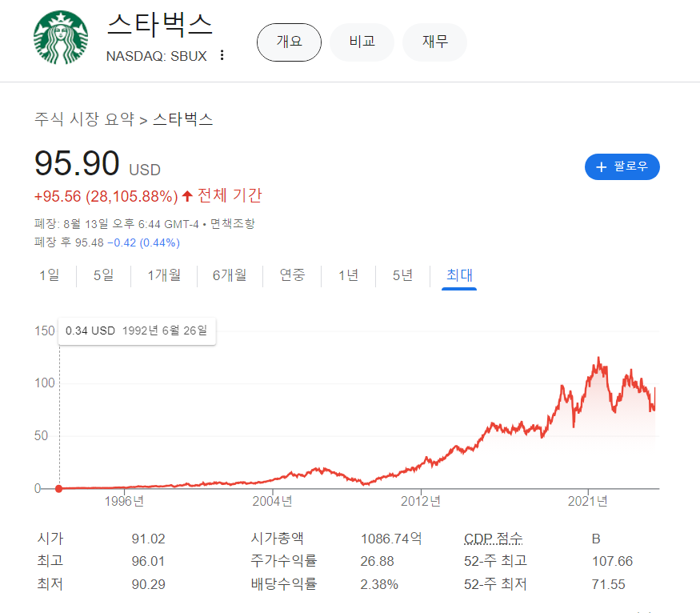This screenshot has width=700, height=613.
Task: Click the 주가수익률 value 26.88
Action: [378, 561]
